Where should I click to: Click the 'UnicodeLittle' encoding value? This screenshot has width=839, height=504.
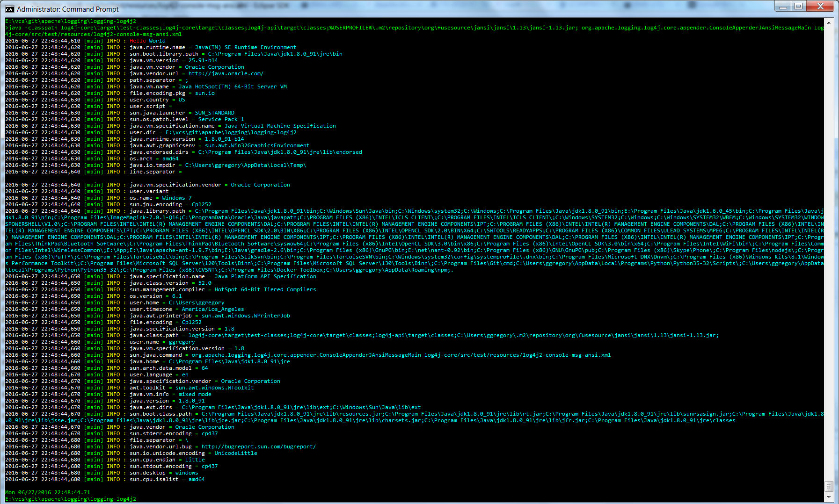click(235, 453)
